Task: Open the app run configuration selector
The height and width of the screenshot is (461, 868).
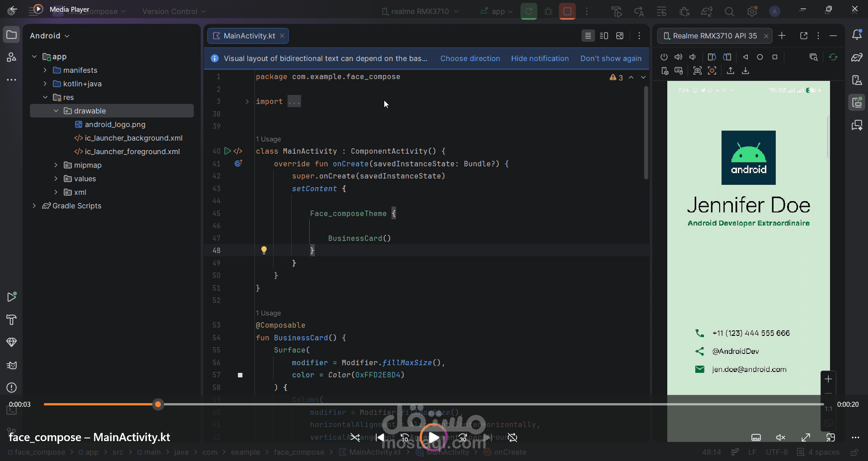Action: pyautogui.click(x=497, y=11)
